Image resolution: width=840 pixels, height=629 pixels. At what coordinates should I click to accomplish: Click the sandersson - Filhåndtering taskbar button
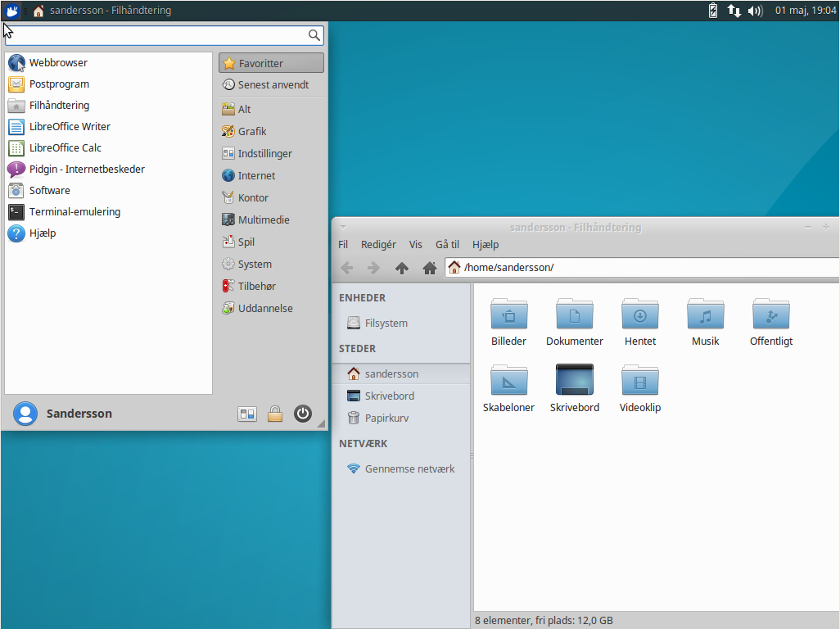tap(102, 10)
